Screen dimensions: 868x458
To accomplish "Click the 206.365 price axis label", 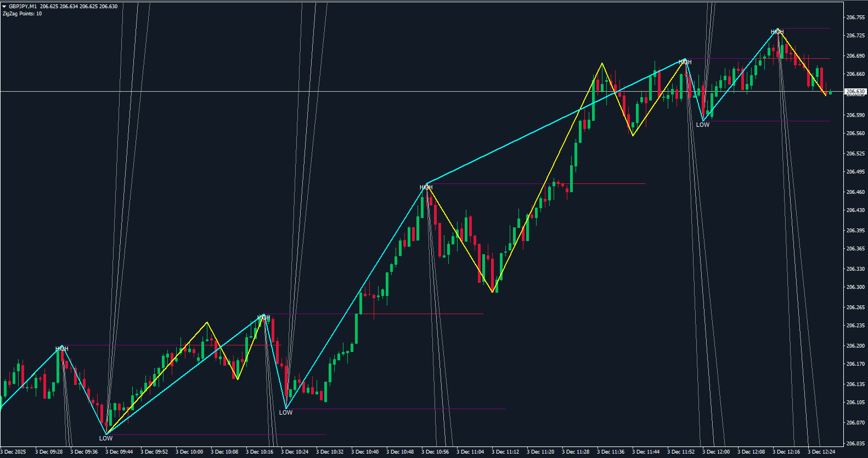I will (855, 249).
